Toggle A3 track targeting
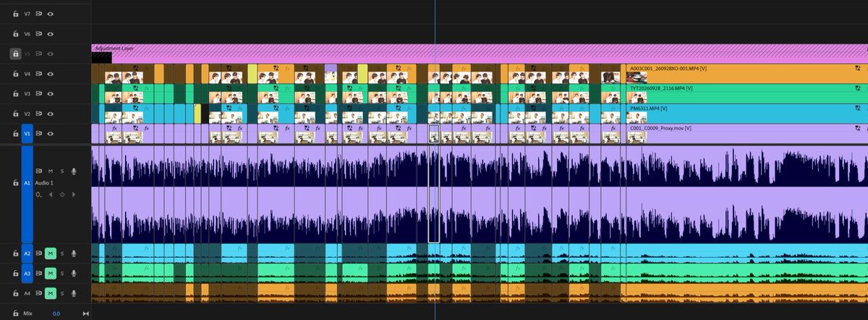 pos(27,274)
